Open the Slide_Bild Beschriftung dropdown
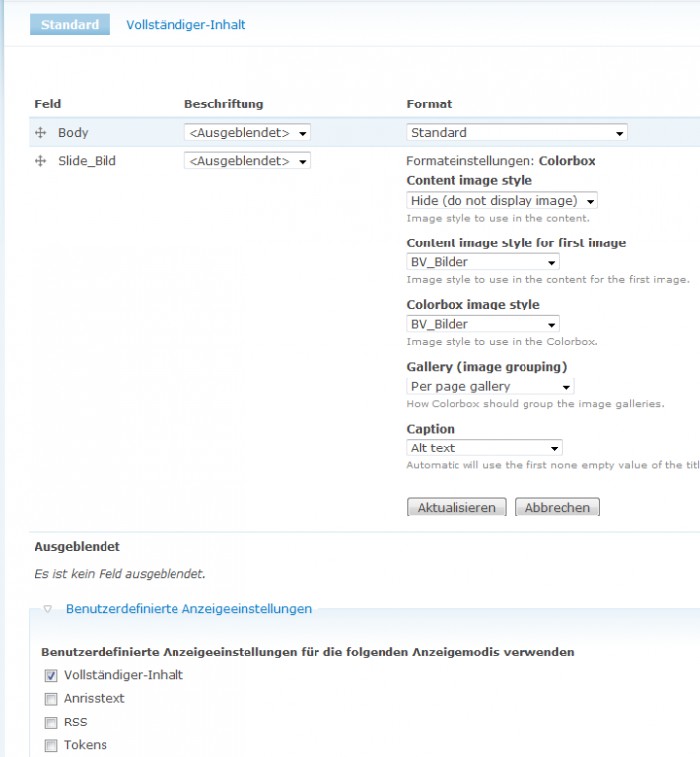 pyautogui.click(x=246, y=161)
